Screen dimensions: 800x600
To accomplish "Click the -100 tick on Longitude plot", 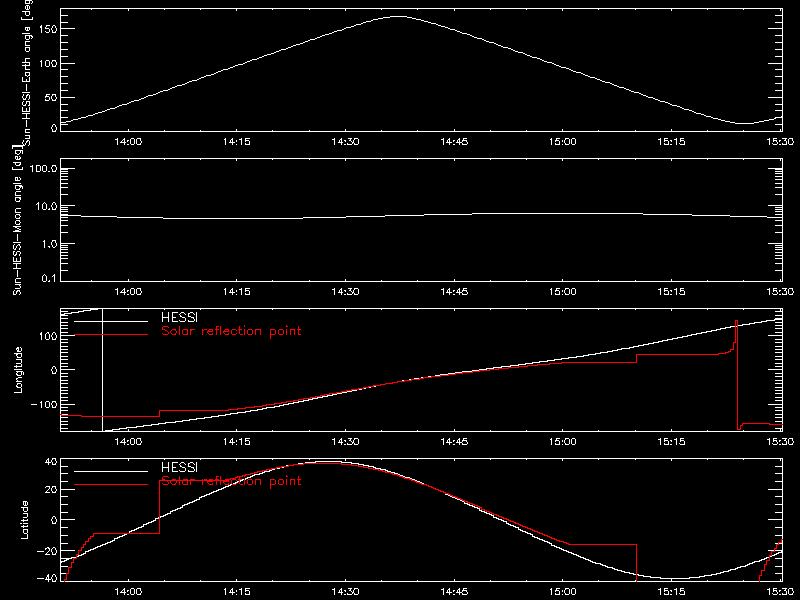I will tap(44, 405).
